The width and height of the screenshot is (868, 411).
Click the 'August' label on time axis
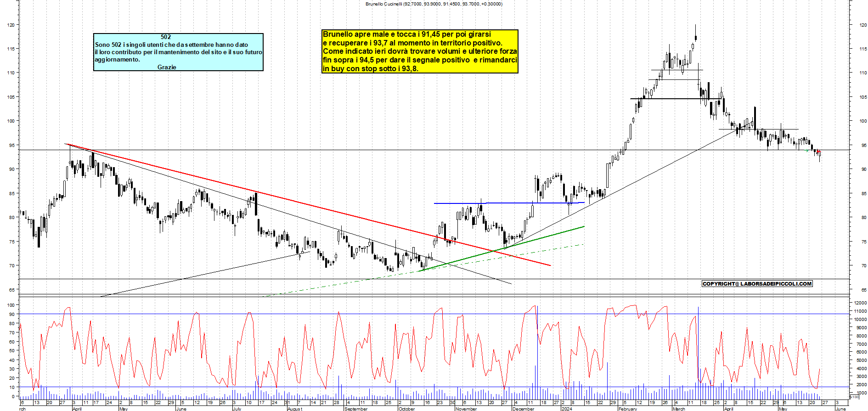[295, 409]
